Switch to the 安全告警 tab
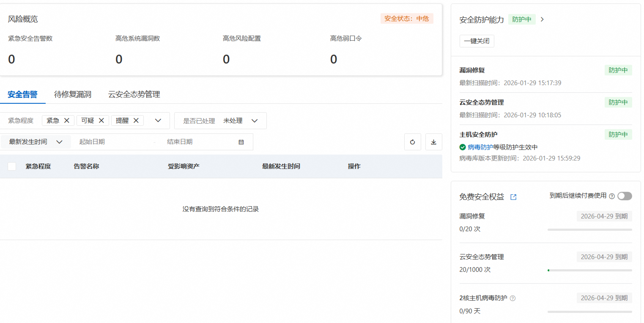The height and width of the screenshot is (323, 644). (x=22, y=94)
